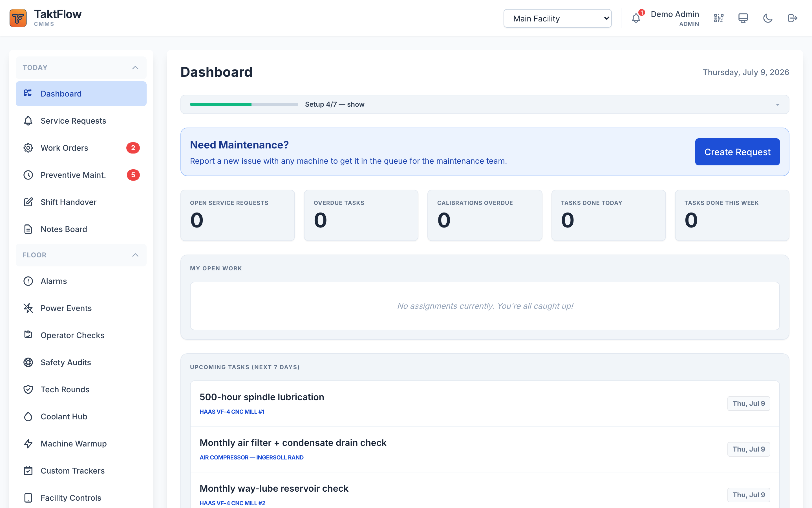This screenshot has width=812, height=508.
Task: Open the Main Facility dropdown
Action: (557, 18)
